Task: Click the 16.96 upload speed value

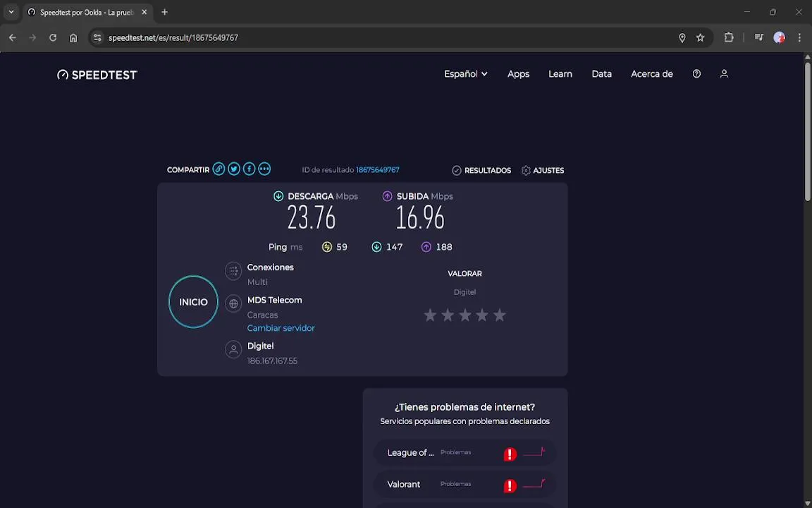Action: (420, 217)
